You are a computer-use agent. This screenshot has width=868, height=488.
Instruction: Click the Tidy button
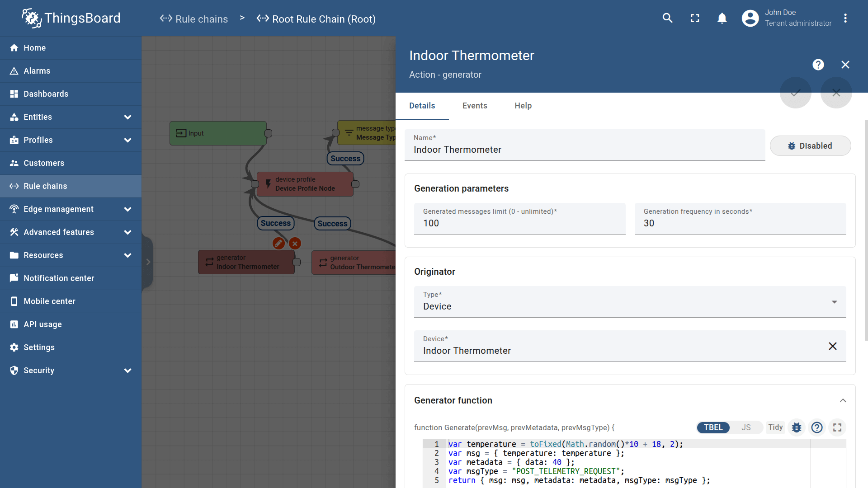775,427
